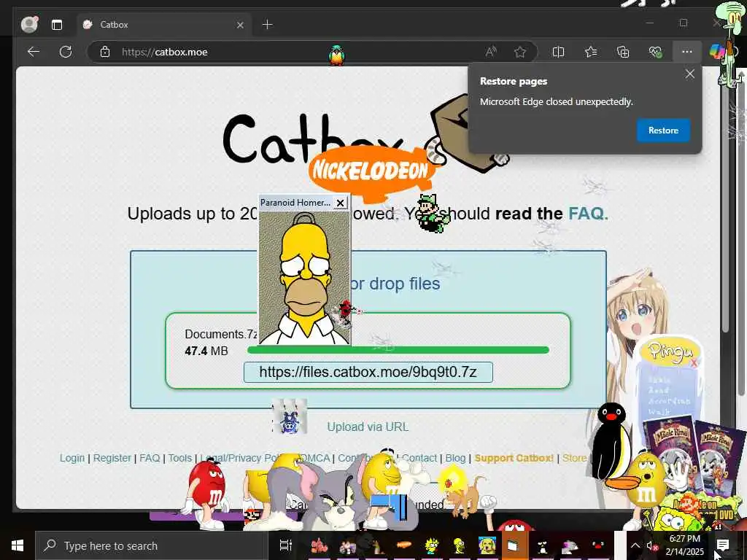The width and height of the screenshot is (747, 560).
Task: Open the Lisa Simpson taskbar icon
Action: [x=432, y=545]
